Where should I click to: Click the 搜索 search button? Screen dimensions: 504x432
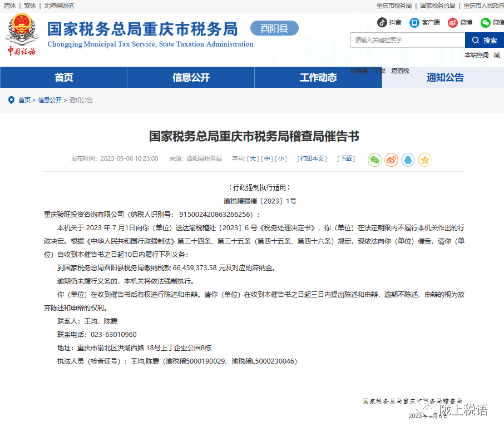point(485,40)
